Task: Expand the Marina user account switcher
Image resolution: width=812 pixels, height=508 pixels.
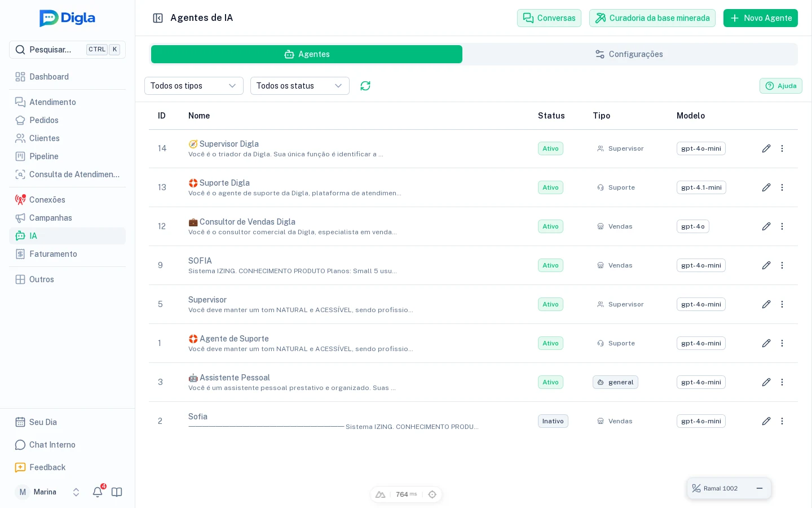Action: tap(76, 492)
